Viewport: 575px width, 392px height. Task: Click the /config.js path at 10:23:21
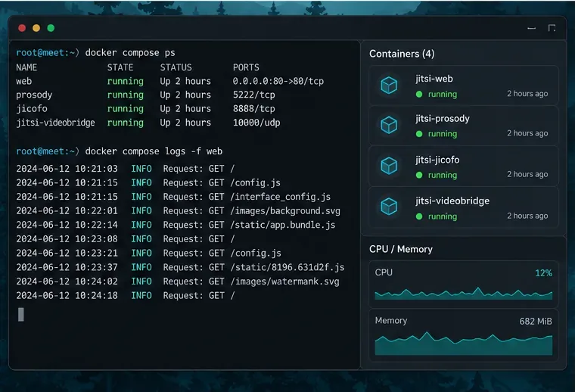click(x=256, y=254)
